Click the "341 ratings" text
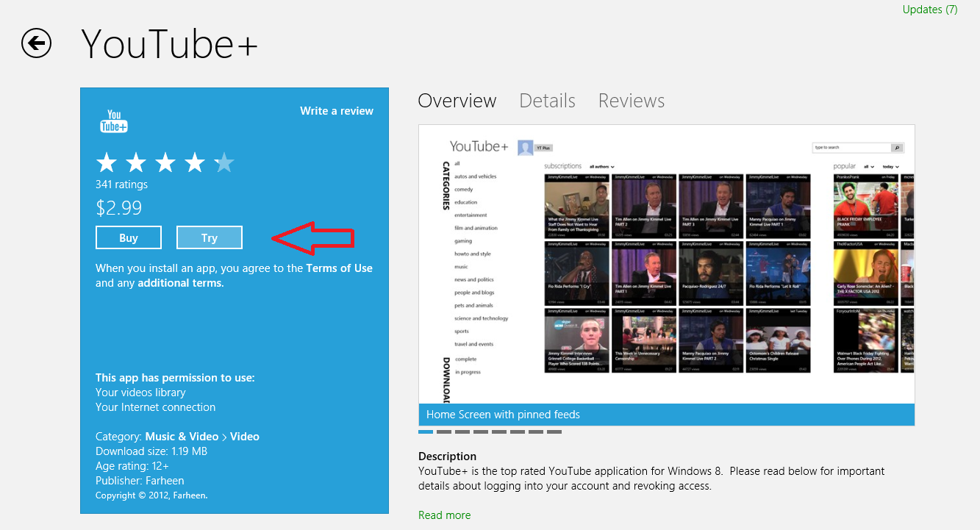980x530 pixels. [x=121, y=185]
